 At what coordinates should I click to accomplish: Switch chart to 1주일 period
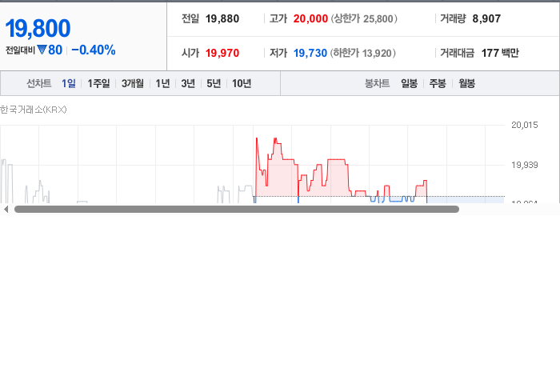(98, 83)
